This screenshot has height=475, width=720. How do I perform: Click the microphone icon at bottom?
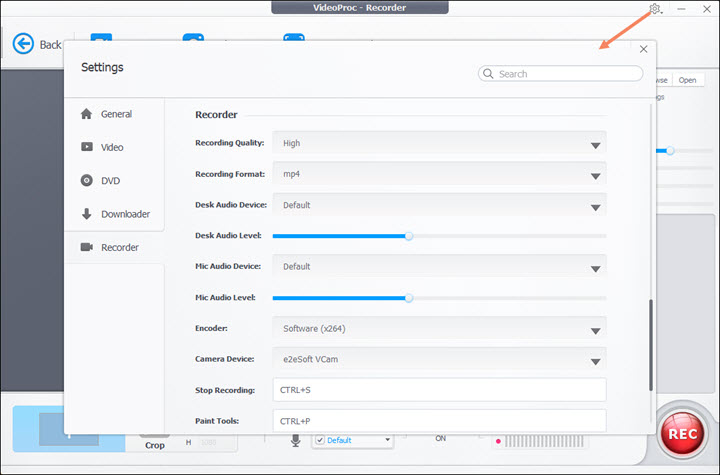[x=296, y=440]
